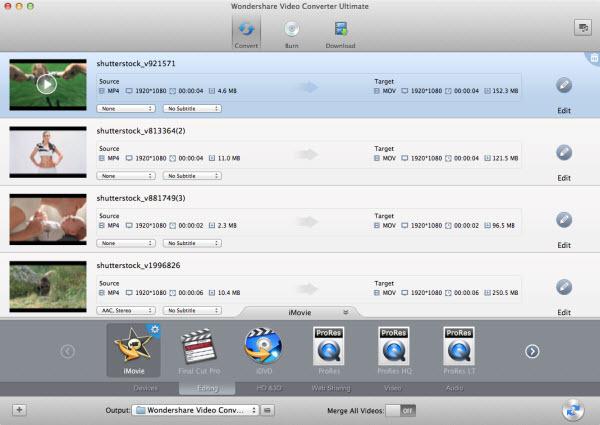Open No Subtitle dropdown for shutterstock_v881749(3)
This screenshot has height=425, width=600.
point(192,243)
